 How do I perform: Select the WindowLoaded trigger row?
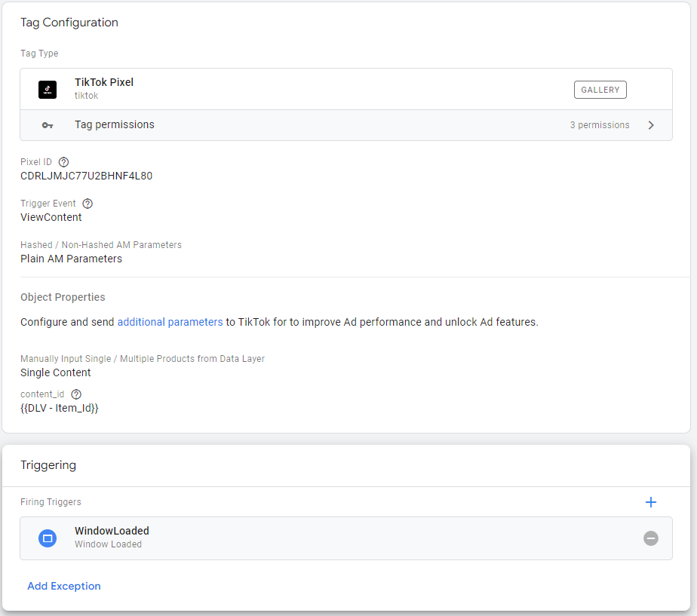point(302,538)
